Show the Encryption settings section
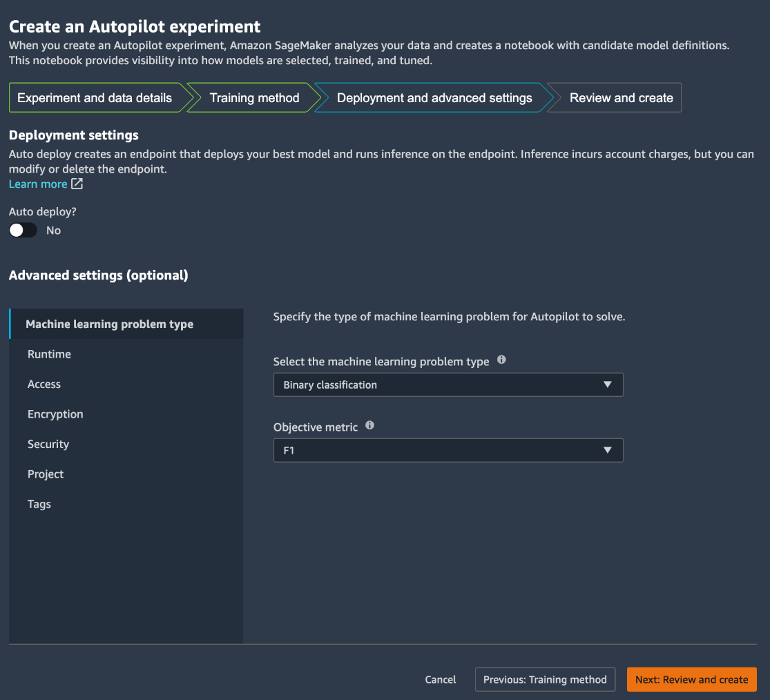Viewport: 770px width, 700px height. (x=55, y=414)
